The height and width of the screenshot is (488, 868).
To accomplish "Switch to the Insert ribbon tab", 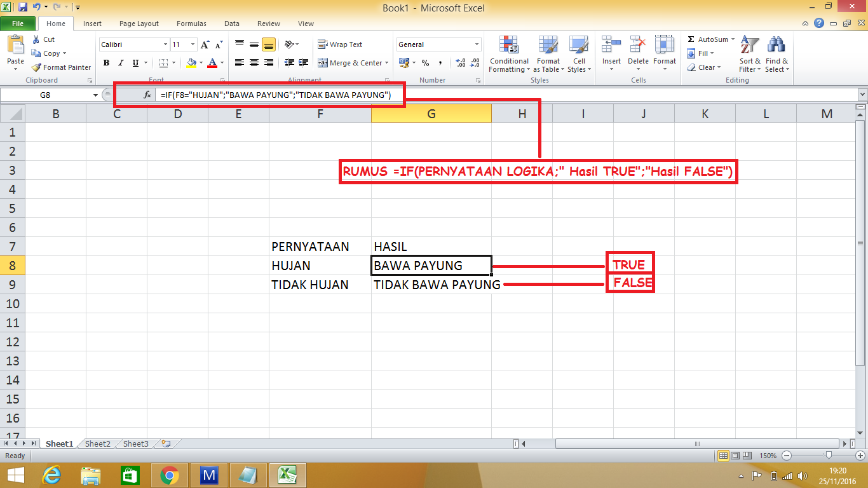I will pos(92,24).
